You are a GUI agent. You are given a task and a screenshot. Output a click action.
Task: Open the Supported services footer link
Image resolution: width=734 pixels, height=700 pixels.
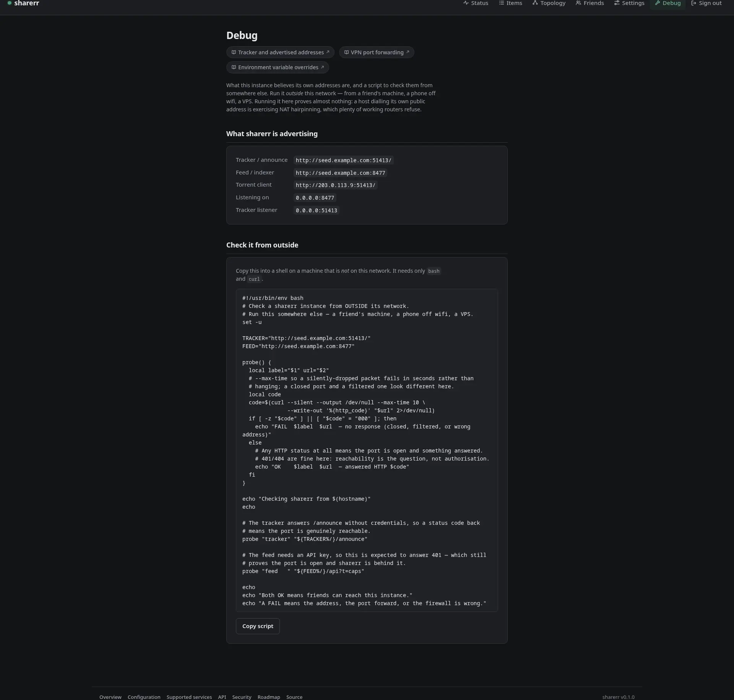tap(189, 697)
